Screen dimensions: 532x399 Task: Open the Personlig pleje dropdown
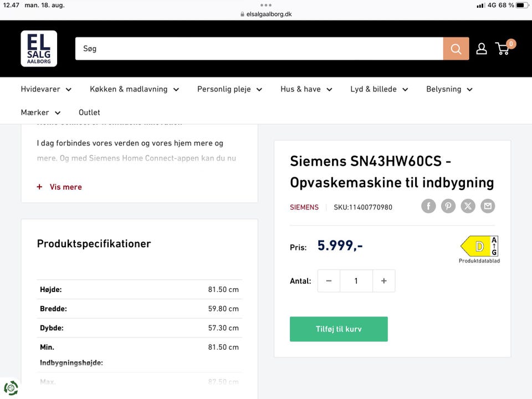point(229,89)
